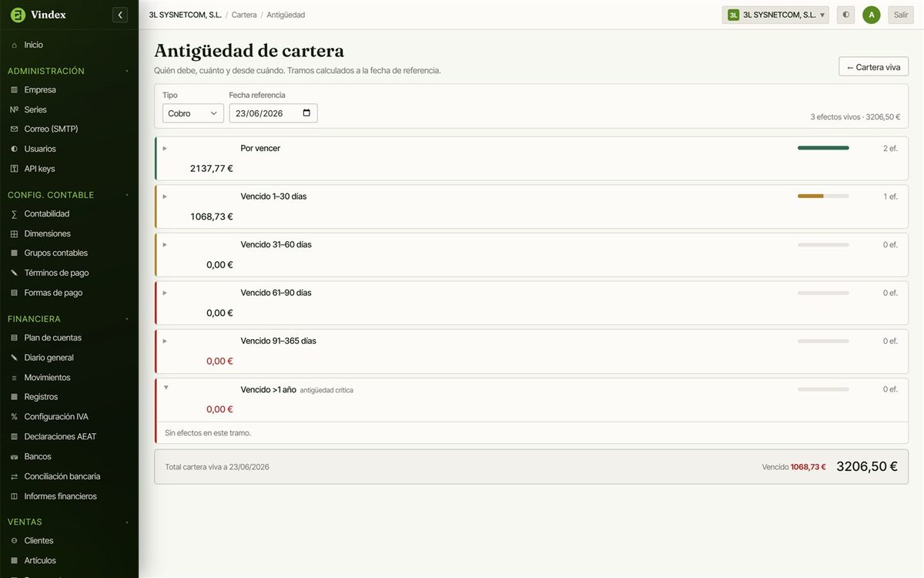924x578 pixels.
Task: Click the 1068,73 € amount in Vencido 1–30
Action: tap(211, 217)
